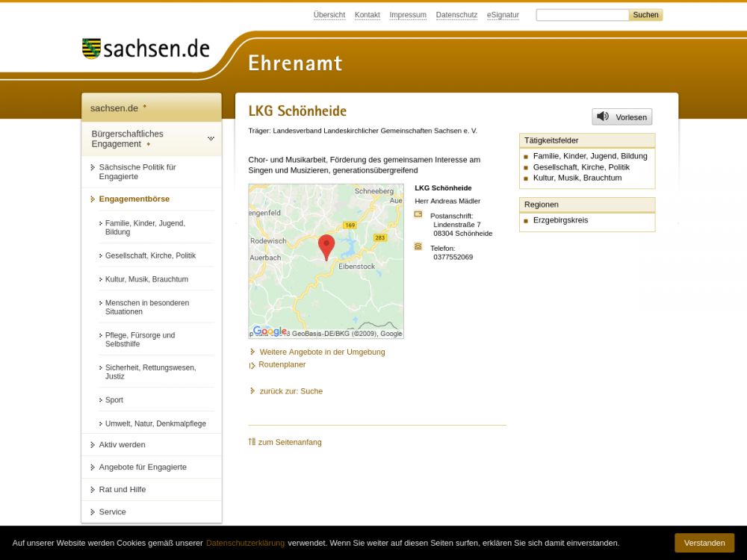Open the Kontakt top menu link
This screenshot has width=747, height=560.
367,15
